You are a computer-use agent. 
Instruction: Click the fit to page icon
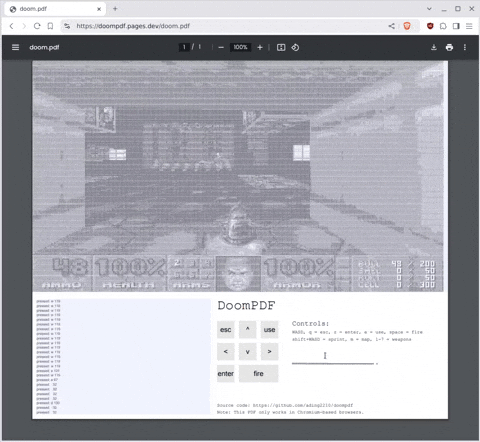tap(281, 47)
